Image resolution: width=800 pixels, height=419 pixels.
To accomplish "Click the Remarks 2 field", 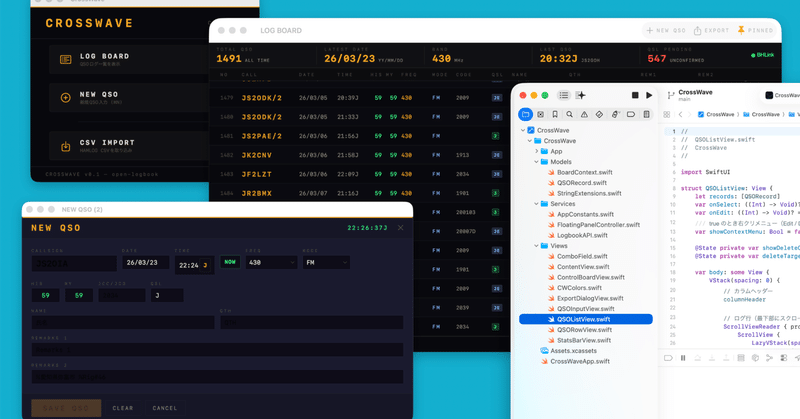I will (x=217, y=377).
